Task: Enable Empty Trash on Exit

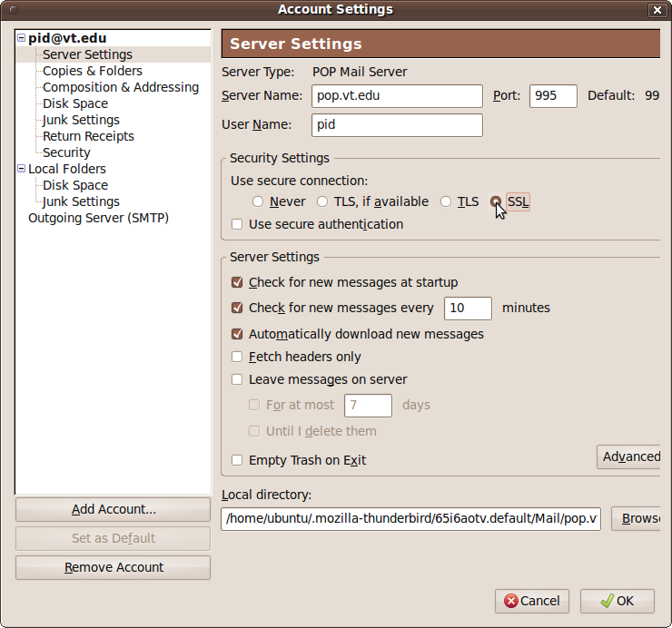Action: (237, 460)
